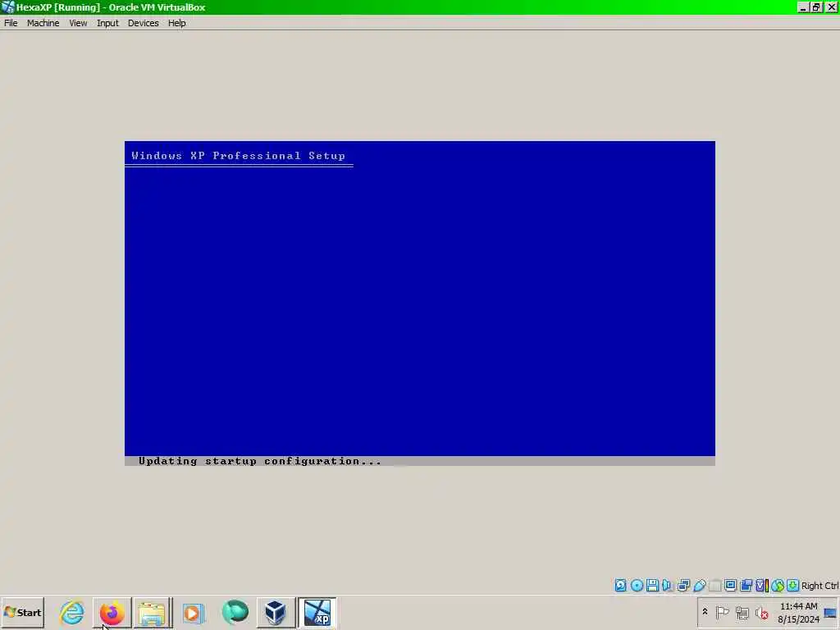Click the audio status icon

pyautogui.click(x=667, y=586)
